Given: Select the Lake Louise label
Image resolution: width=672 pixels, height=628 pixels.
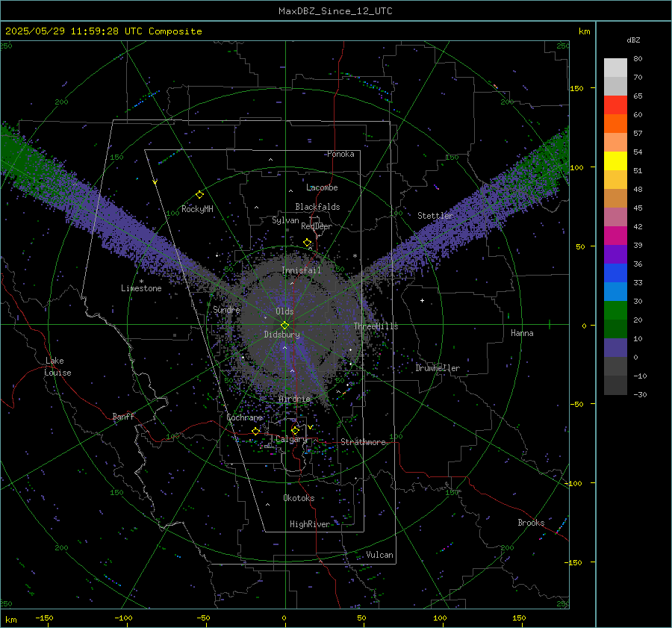Looking at the screenshot, I should tap(57, 367).
